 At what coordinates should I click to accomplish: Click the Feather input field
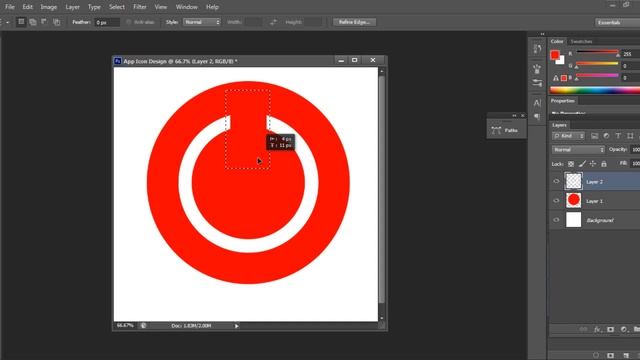point(107,22)
